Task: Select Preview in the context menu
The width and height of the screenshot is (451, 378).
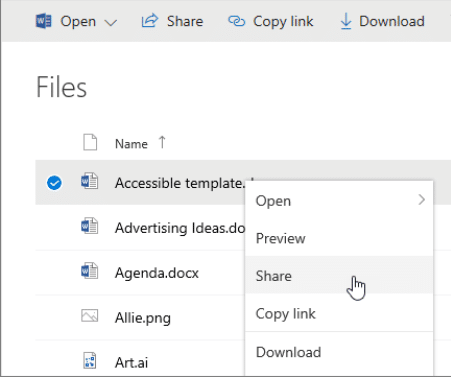Action: (339, 238)
